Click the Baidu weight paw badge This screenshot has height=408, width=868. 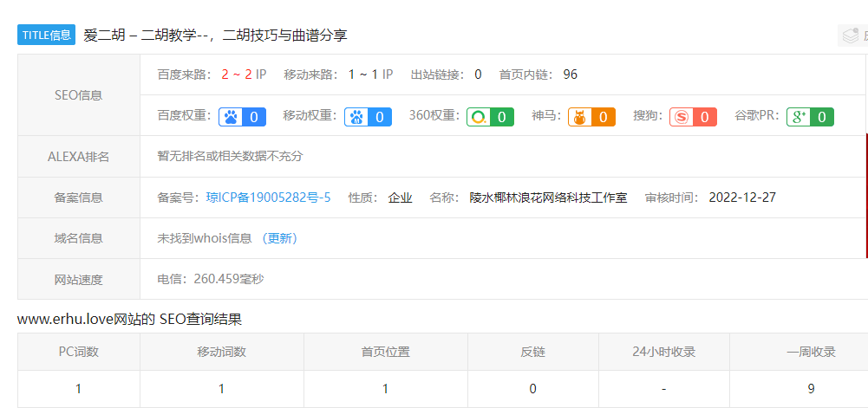coord(243,117)
